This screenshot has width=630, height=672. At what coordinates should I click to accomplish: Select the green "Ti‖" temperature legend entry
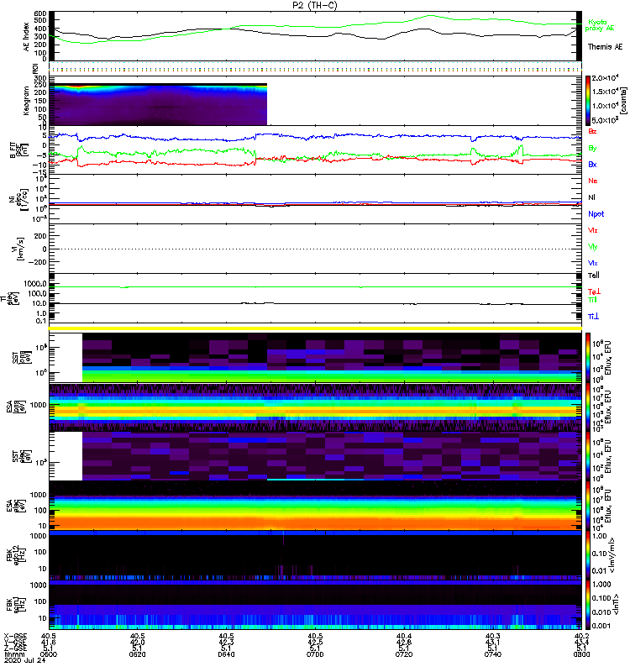tap(592, 300)
